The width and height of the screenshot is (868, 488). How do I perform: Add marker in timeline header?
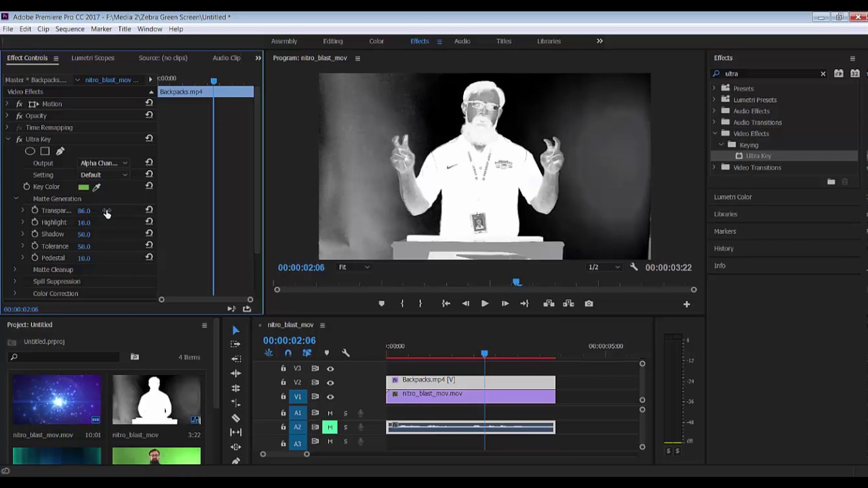click(x=326, y=353)
